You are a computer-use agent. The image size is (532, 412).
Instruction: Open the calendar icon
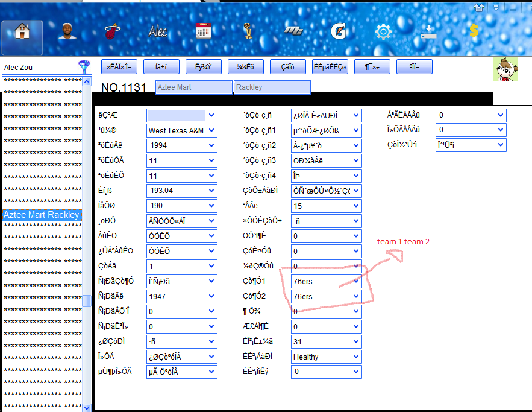[203, 31]
